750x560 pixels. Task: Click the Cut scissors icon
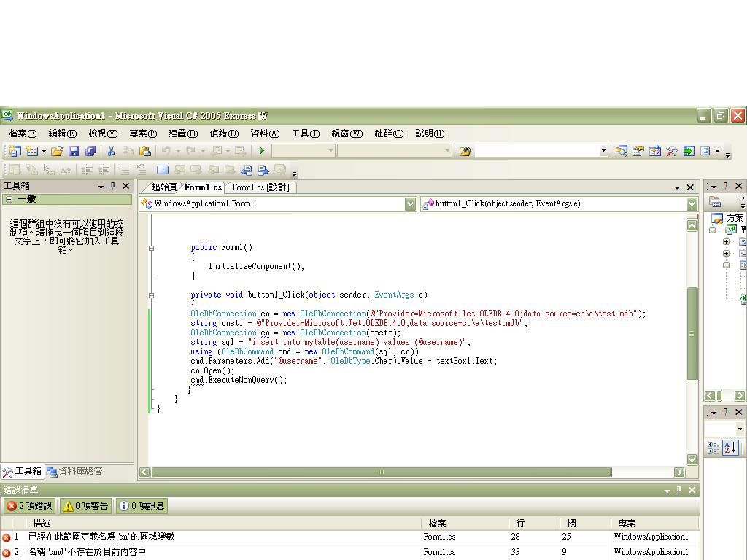[x=112, y=151]
